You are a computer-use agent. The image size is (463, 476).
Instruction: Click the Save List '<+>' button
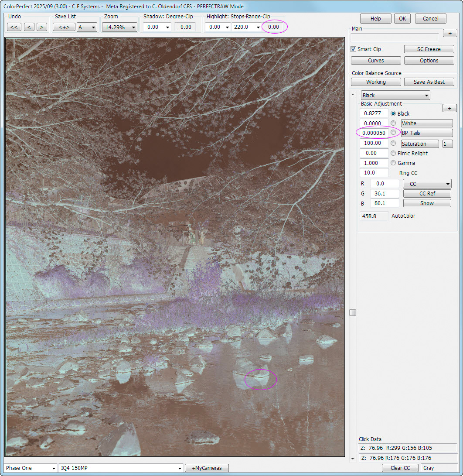(x=64, y=27)
